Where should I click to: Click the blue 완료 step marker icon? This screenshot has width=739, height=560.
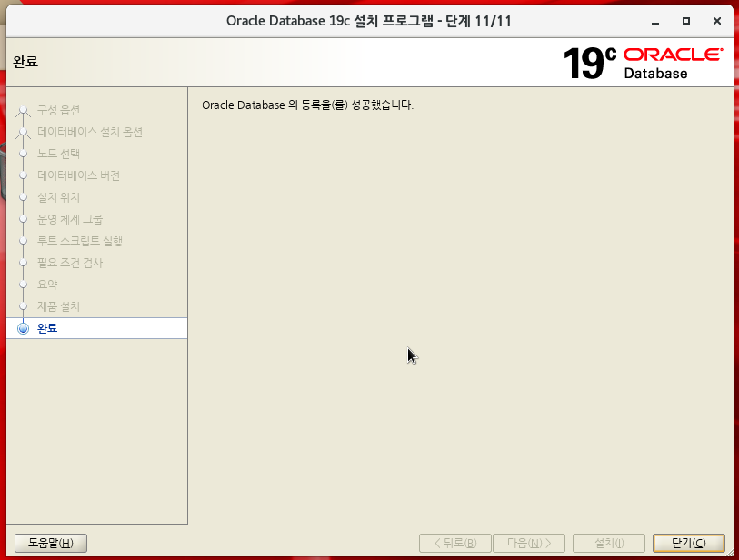coord(23,328)
